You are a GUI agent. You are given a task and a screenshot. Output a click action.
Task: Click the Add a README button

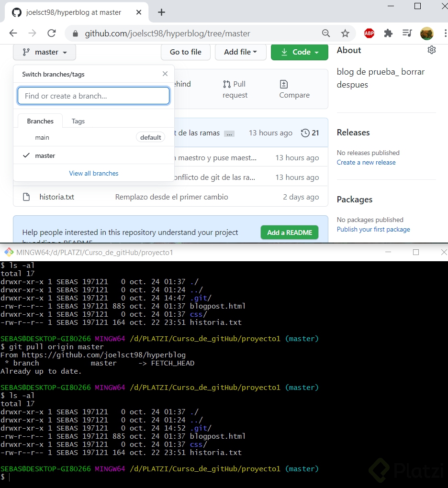tap(290, 233)
